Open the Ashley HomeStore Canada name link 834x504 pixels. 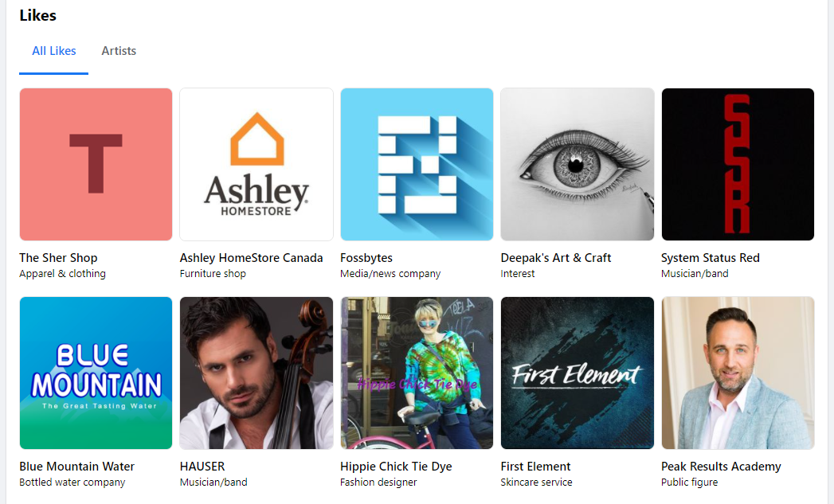[251, 258]
